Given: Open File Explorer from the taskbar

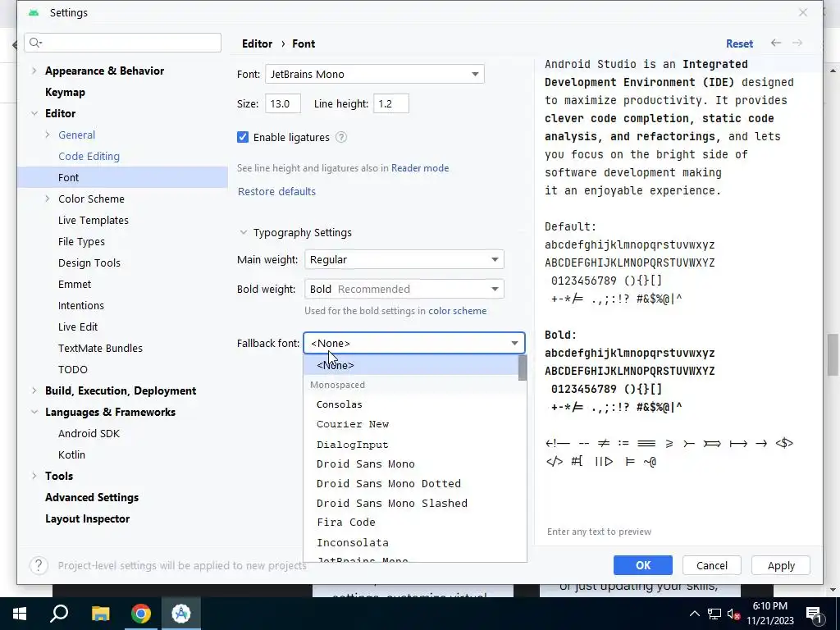Looking at the screenshot, I should click(x=100, y=614).
